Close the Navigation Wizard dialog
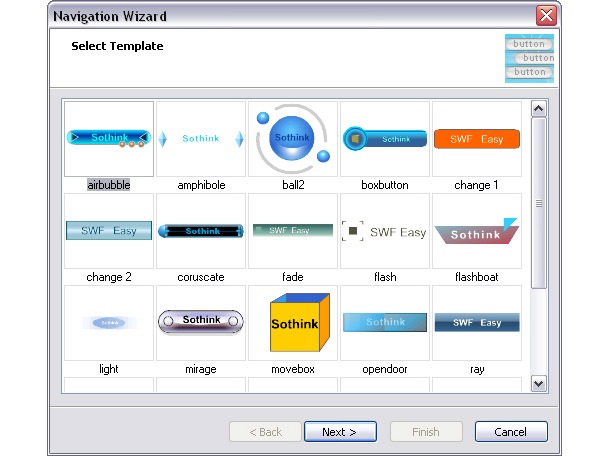Screen dimensions: 608x456 (546, 16)
